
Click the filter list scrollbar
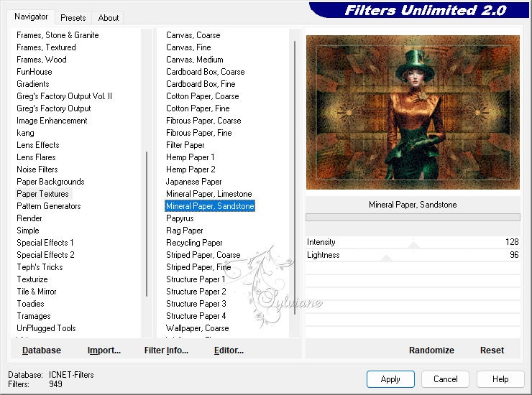(295, 177)
